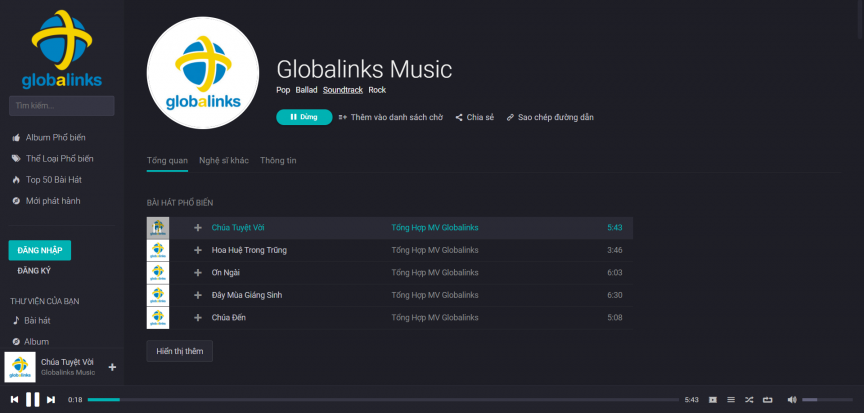Click plus icon beside Chúa Đến song
The image size is (864, 413).
pos(198,318)
